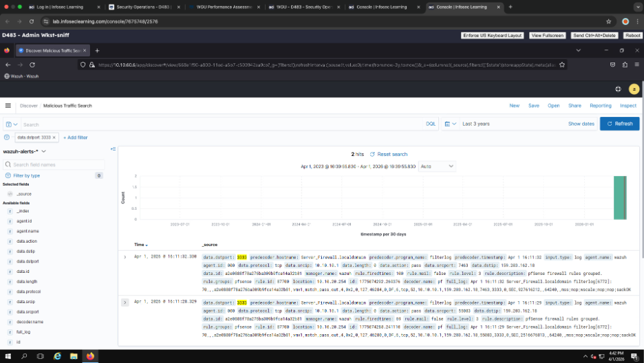This screenshot has width=644, height=363.
Task: Open Firefox application menu icon
Action: click(637, 65)
